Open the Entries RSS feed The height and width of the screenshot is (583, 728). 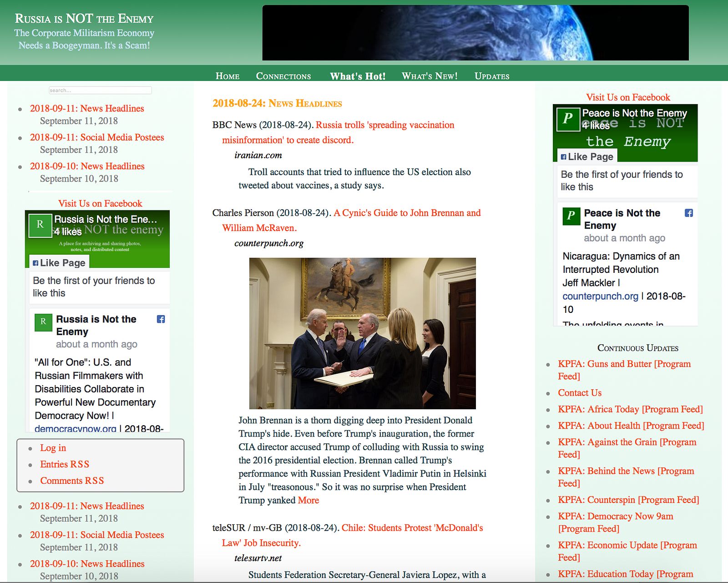(65, 464)
